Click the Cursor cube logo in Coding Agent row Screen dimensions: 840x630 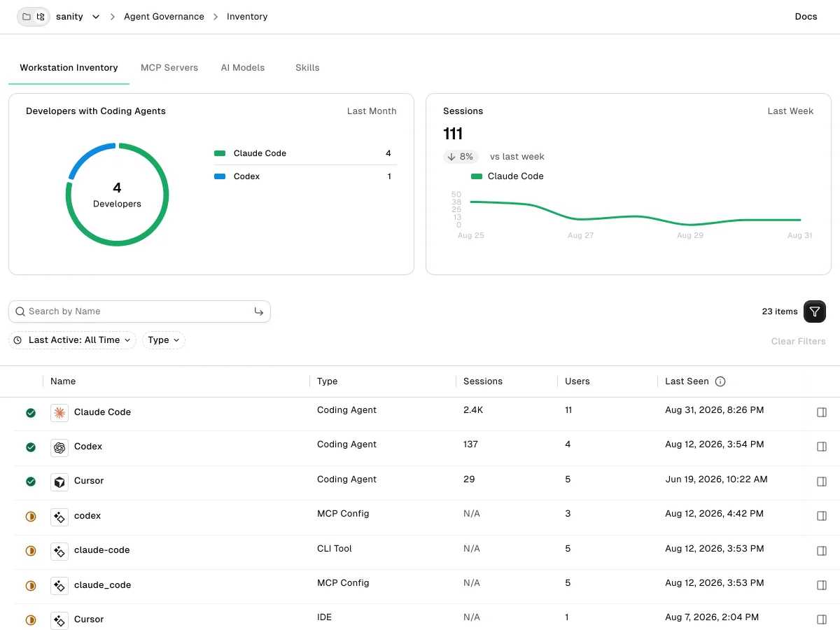click(x=59, y=482)
